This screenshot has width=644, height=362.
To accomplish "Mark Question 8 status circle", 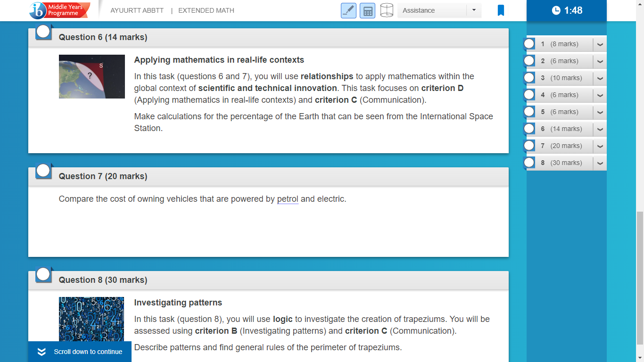I will tap(43, 274).
